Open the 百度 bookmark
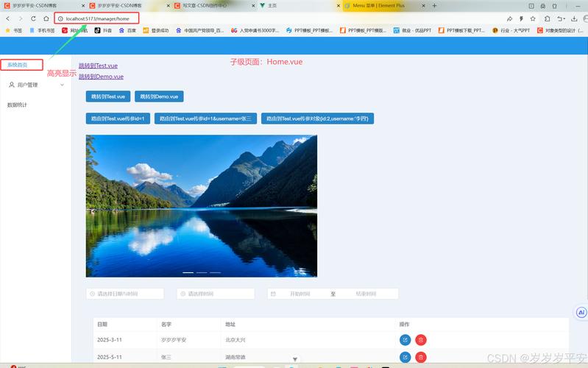 (x=127, y=30)
